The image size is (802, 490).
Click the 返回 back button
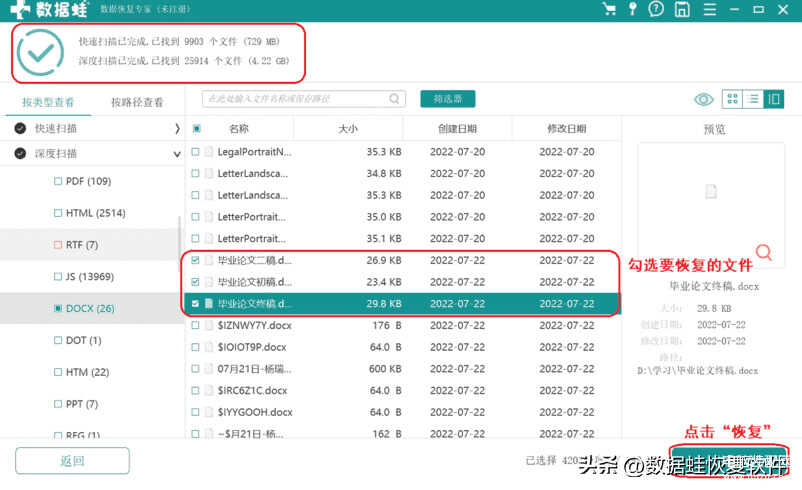point(72,461)
